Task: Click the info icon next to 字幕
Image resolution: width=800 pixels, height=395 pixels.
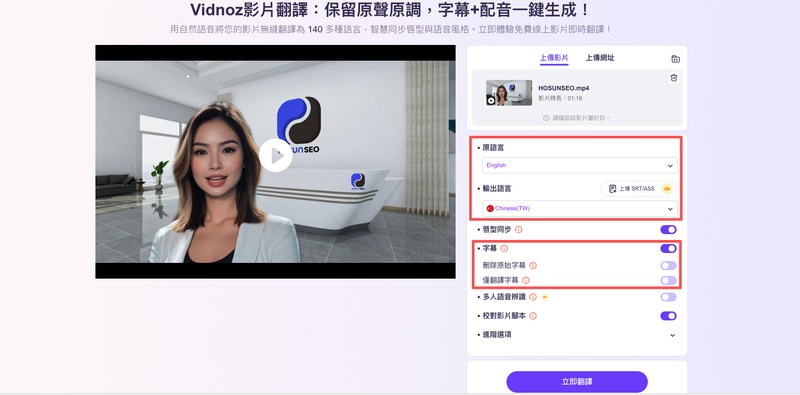Action: pos(504,249)
